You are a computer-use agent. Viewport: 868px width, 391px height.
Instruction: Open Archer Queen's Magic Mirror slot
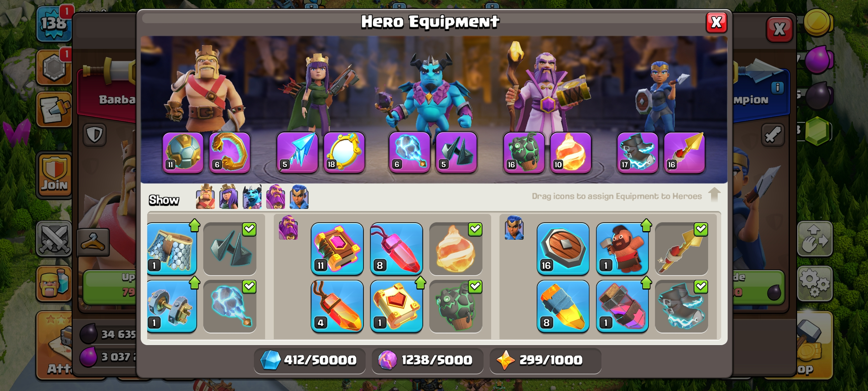[x=344, y=153]
